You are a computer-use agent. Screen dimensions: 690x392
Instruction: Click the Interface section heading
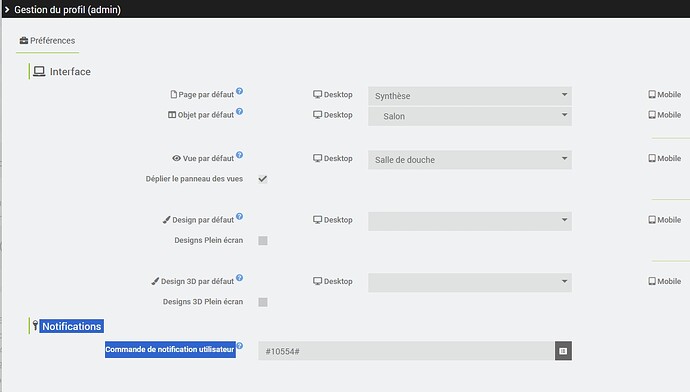[70, 72]
